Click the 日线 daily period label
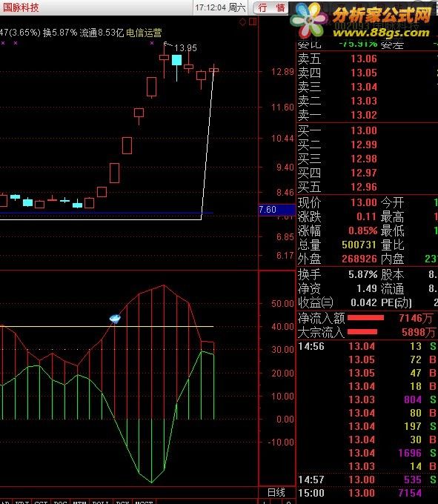This screenshot has height=504, width=438. click(276, 492)
